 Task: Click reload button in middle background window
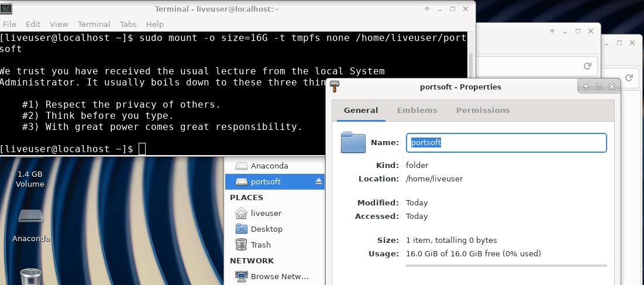pyautogui.click(x=587, y=66)
